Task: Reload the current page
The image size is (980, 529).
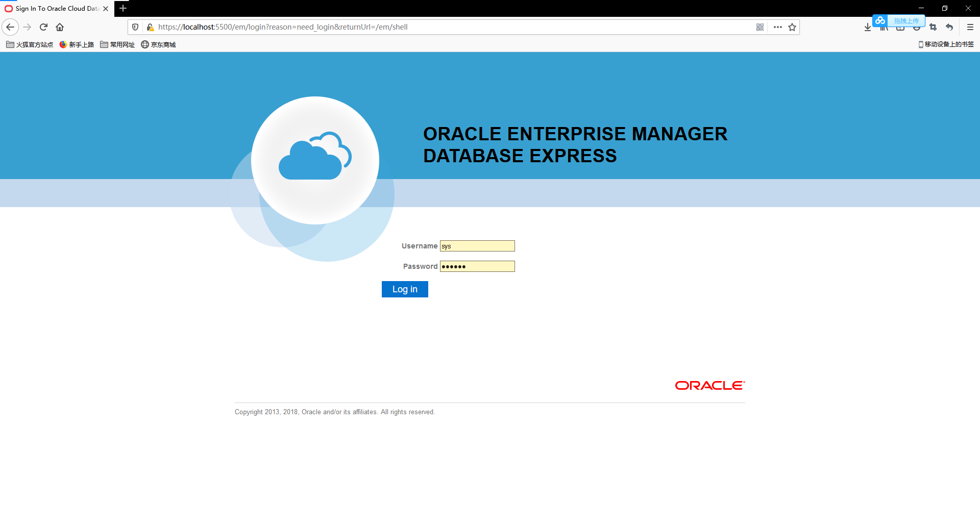Action: click(44, 27)
